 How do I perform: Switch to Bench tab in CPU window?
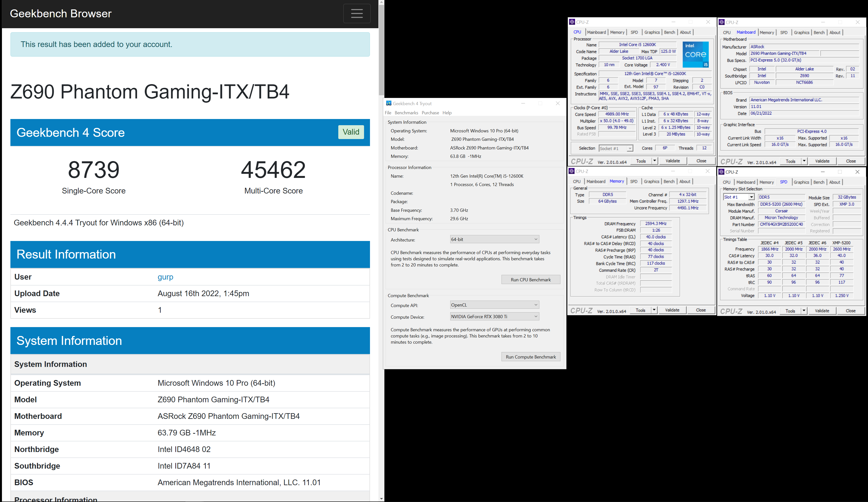[x=669, y=32]
